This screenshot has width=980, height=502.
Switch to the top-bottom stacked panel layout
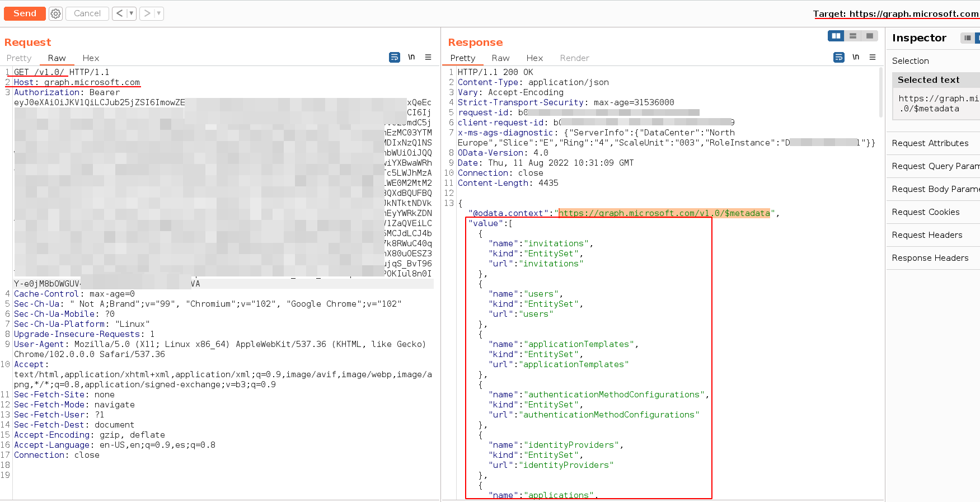[x=853, y=36]
